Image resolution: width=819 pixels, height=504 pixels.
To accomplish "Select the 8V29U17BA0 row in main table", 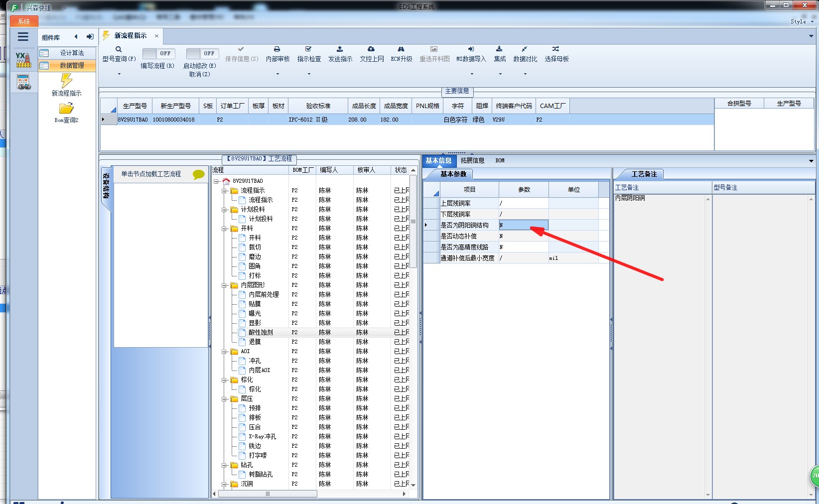I will coord(407,120).
